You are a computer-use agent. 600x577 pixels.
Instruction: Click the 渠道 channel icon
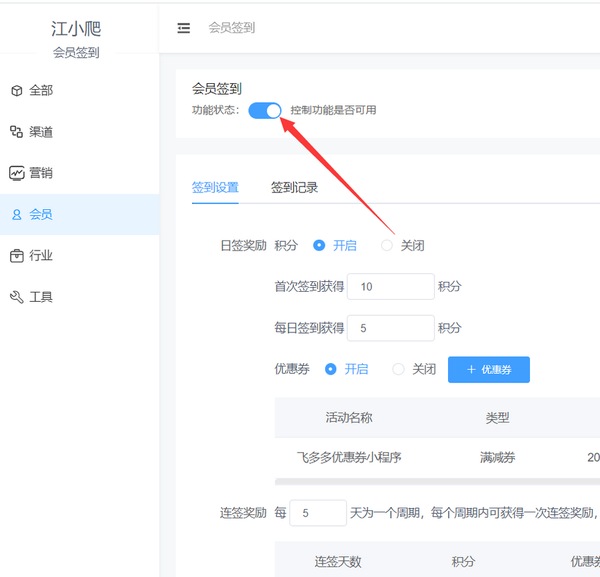coord(16,132)
